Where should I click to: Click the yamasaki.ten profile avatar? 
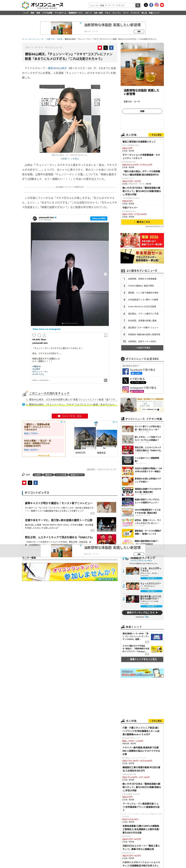34,218
